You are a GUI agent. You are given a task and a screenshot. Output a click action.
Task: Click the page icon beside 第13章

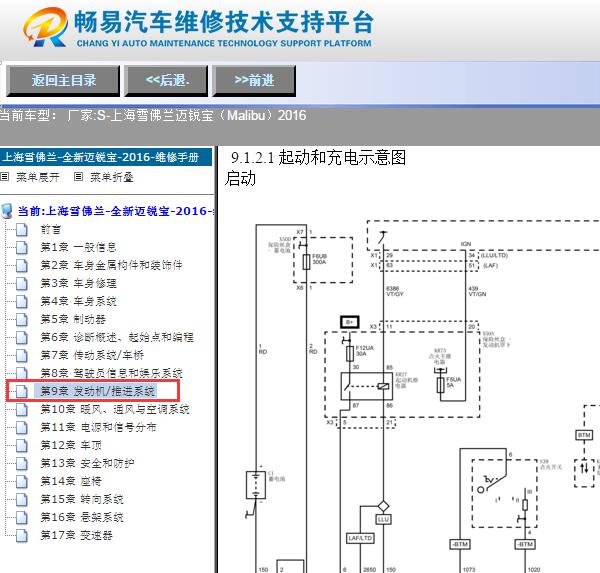22,464
